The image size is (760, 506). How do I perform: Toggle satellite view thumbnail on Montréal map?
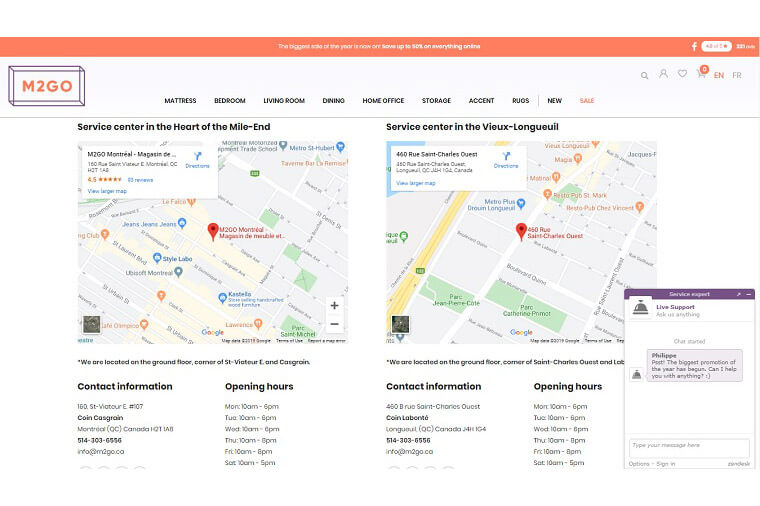coord(92,324)
